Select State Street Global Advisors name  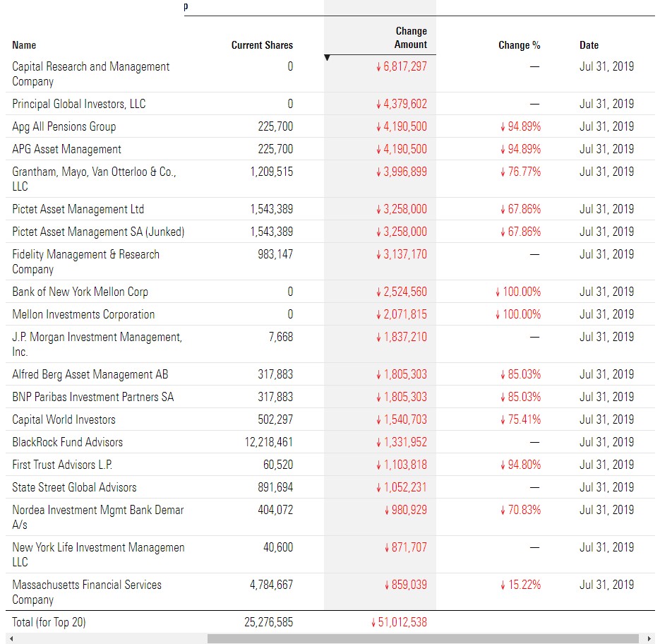click(x=74, y=487)
